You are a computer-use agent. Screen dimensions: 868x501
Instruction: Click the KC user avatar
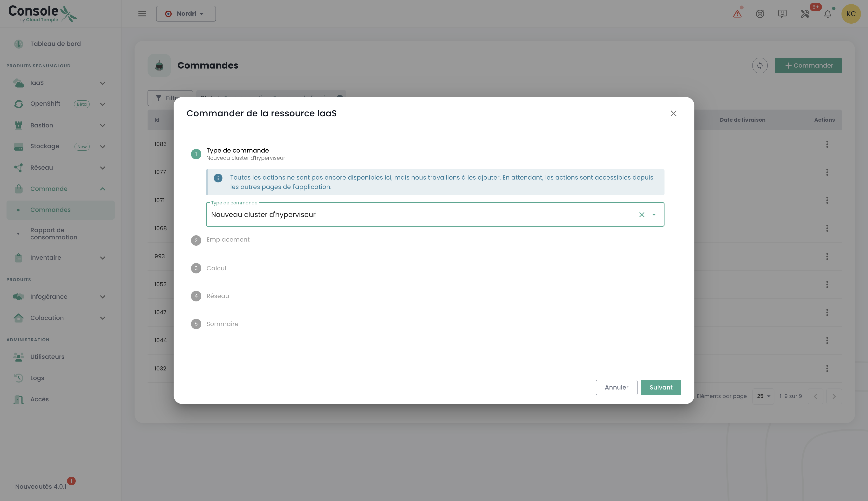click(851, 14)
